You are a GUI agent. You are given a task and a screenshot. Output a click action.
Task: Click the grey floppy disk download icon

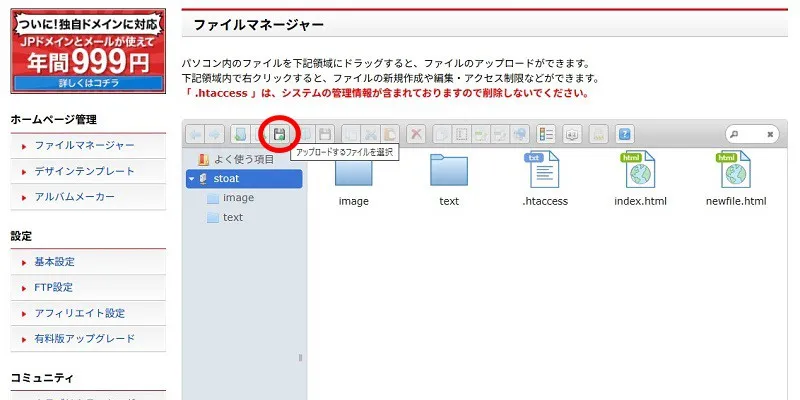tap(324, 135)
